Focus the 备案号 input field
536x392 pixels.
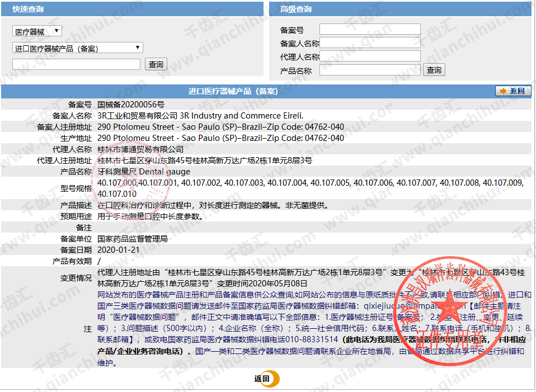point(369,29)
